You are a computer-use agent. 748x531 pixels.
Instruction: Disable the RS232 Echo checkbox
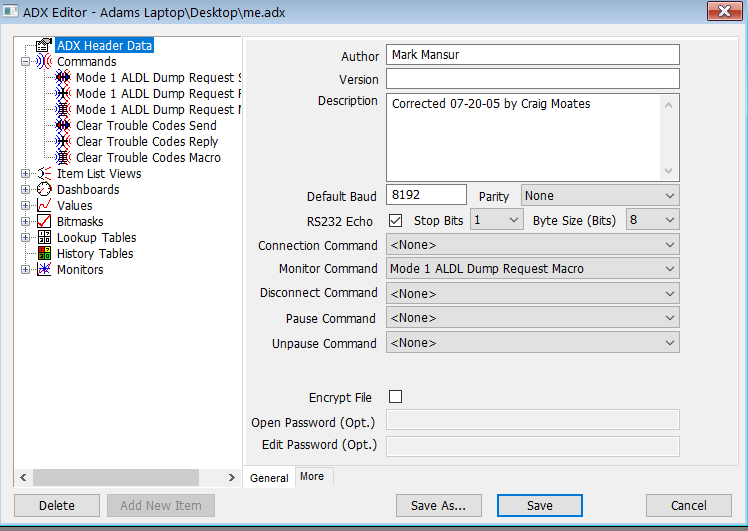[x=395, y=220]
